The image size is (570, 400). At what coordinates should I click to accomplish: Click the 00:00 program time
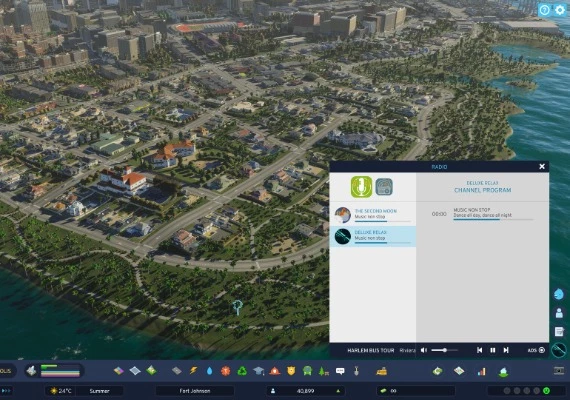coord(439,214)
